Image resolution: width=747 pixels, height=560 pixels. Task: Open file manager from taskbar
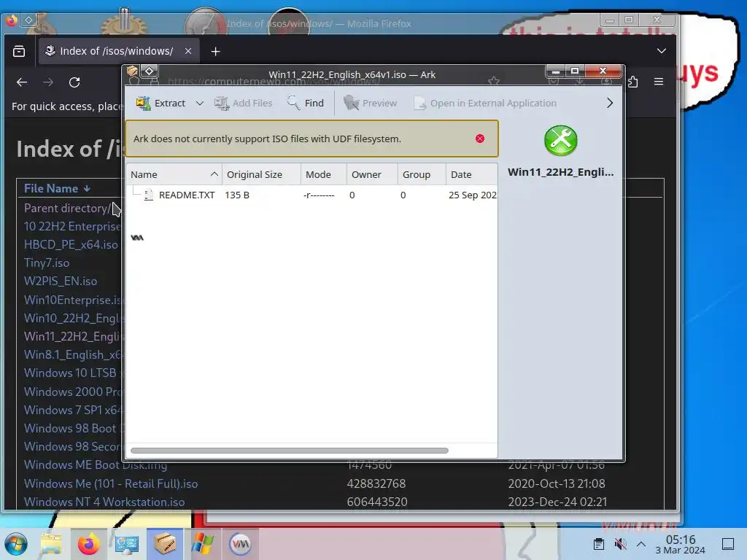[x=51, y=544]
